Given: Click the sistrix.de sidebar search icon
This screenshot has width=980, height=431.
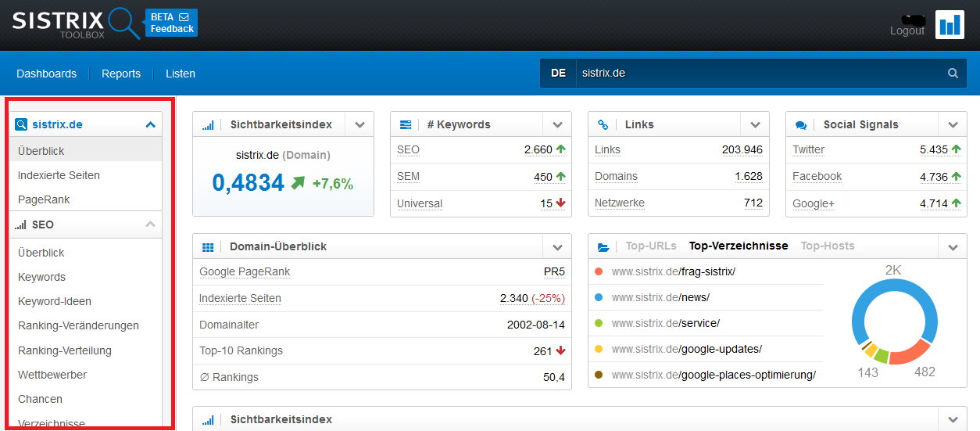Looking at the screenshot, I should pyautogui.click(x=21, y=124).
